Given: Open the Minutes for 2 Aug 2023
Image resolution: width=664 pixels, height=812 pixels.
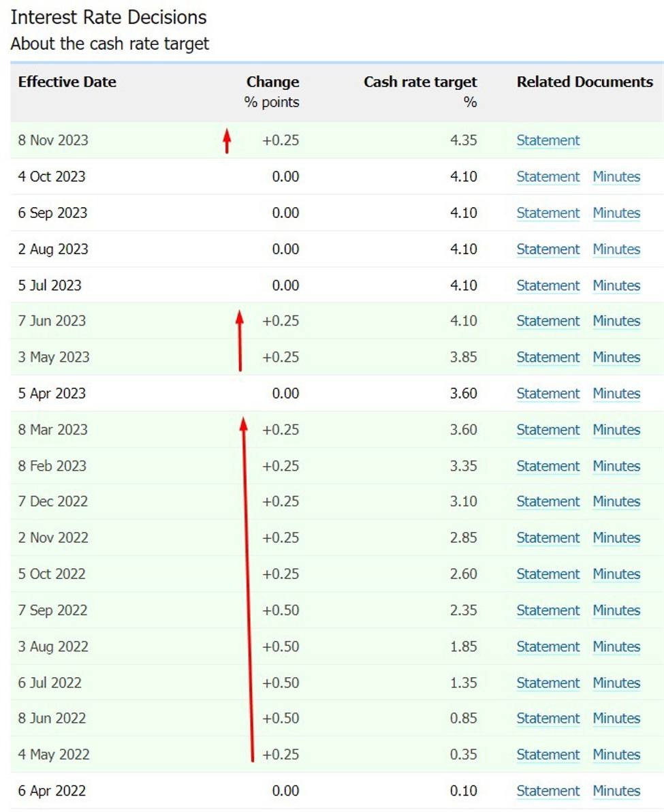Looking at the screenshot, I should (x=616, y=249).
